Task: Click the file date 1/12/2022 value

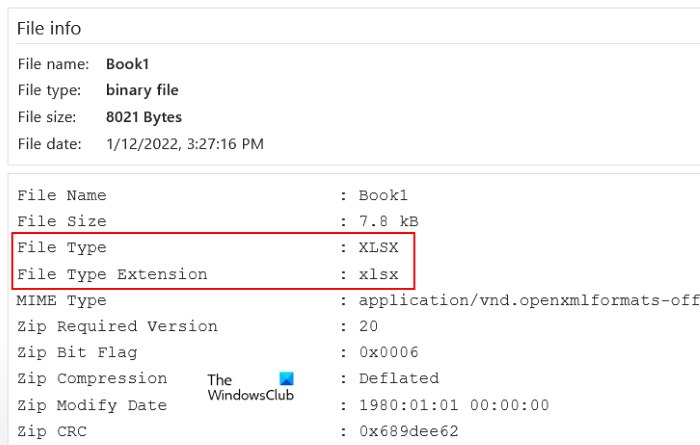Action: pyautogui.click(x=185, y=144)
